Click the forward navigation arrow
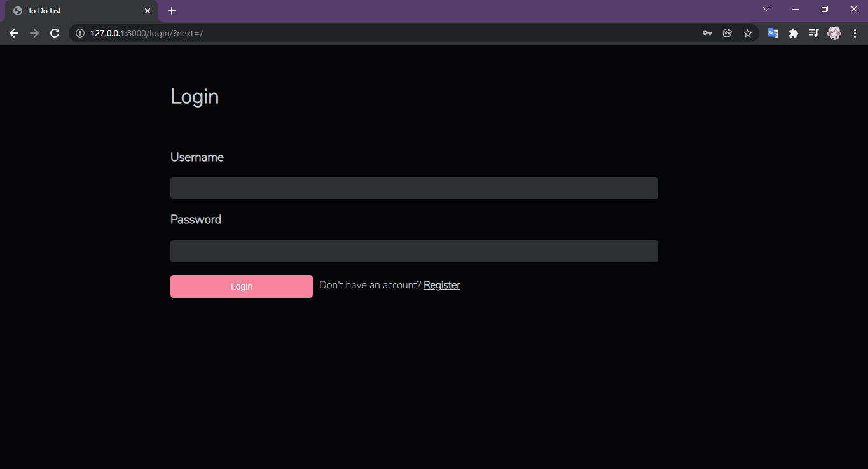The width and height of the screenshot is (868, 469). (34, 32)
